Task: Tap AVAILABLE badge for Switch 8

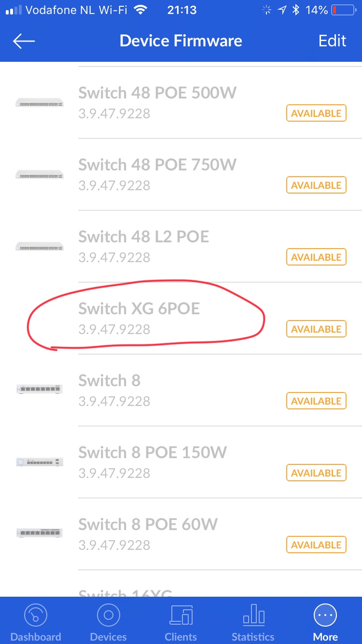Action: tap(316, 401)
